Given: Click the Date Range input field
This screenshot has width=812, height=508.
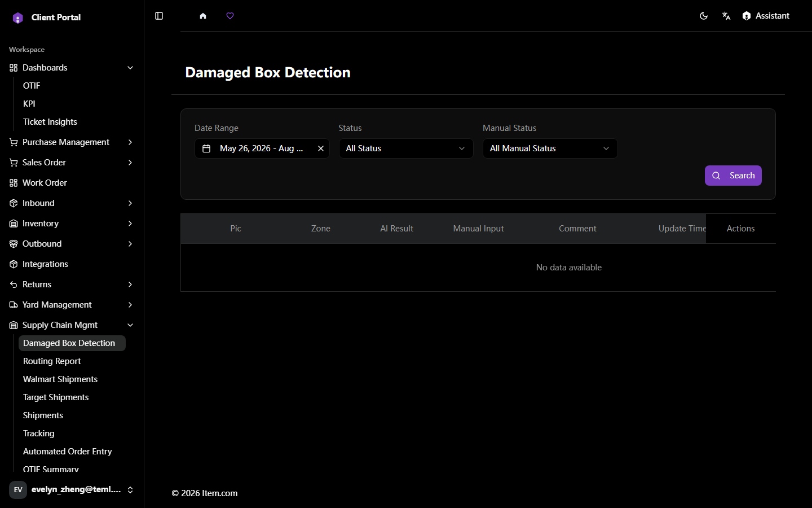Looking at the screenshot, I should click(262, 148).
